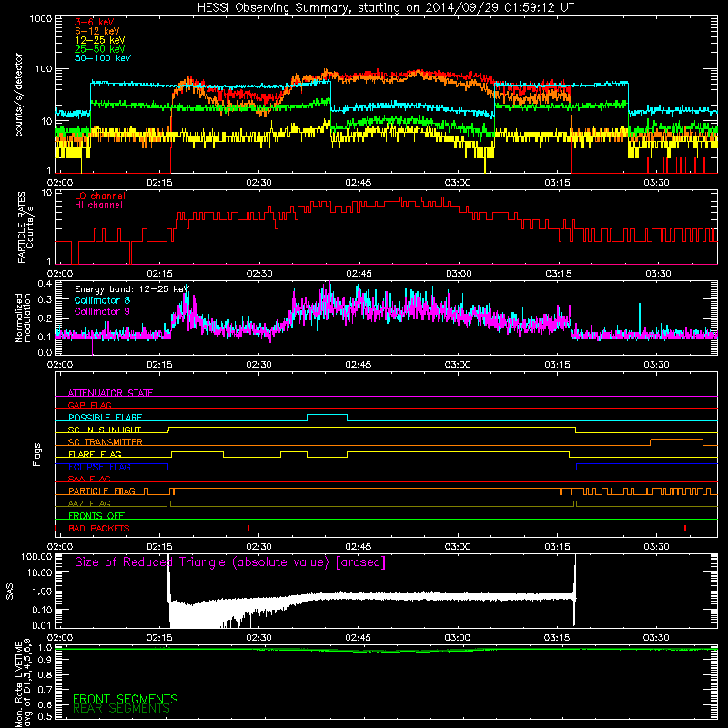Select the 50-100 keV legend label
The image size is (728, 728).
(x=102, y=58)
